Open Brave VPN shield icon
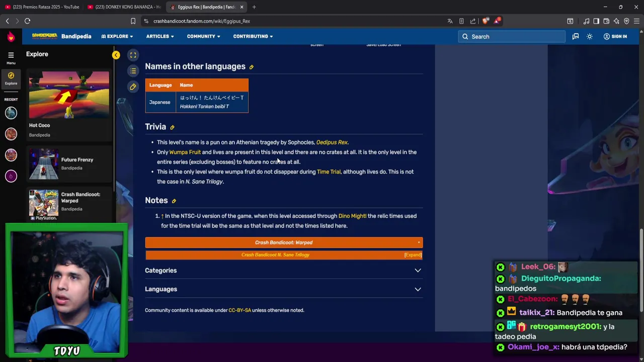The width and height of the screenshot is (644, 362). [x=626, y=21]
